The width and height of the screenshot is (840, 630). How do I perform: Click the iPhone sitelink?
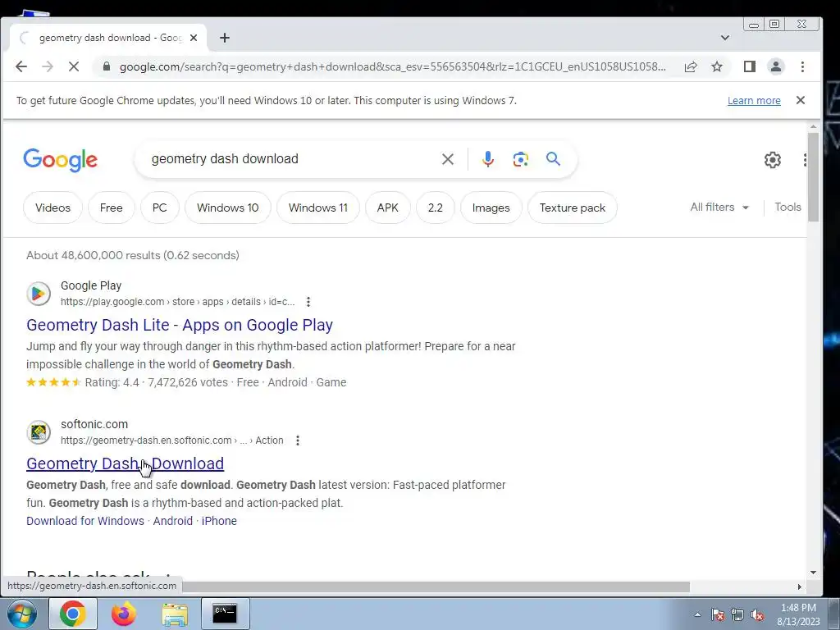coord(219,521)
